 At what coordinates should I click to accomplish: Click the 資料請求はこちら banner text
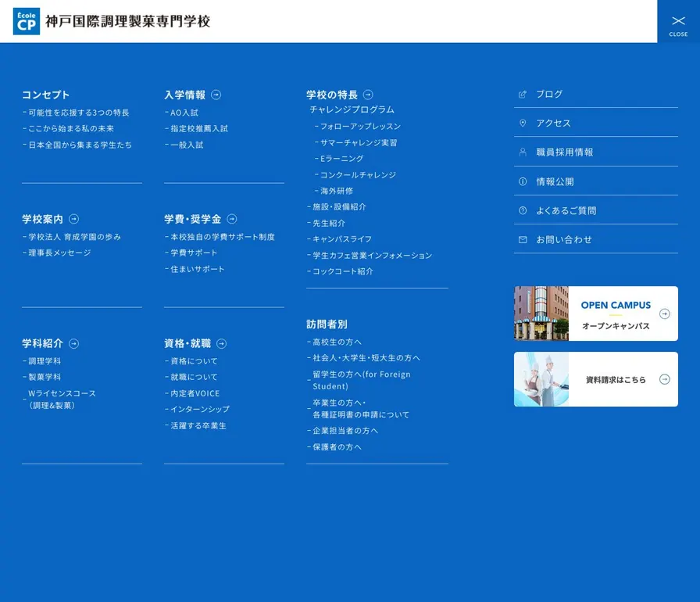click(x=616, y=380)
